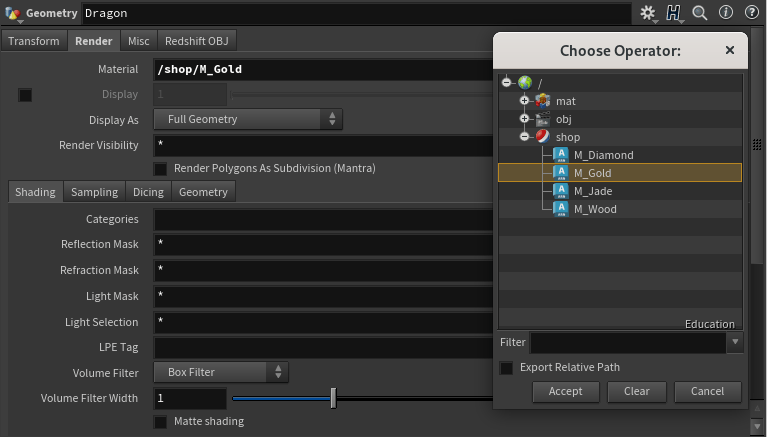Viewport: 768px width, 437px height.
Task: Toggle Matte shading checkbox
Action: pyautogui.click(x=160, y=422)
